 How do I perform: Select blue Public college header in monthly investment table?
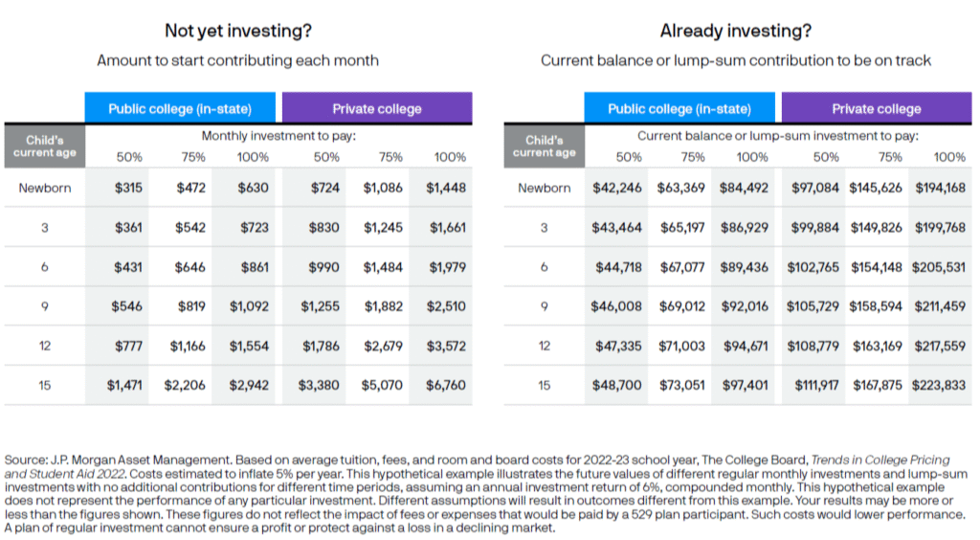182,108
